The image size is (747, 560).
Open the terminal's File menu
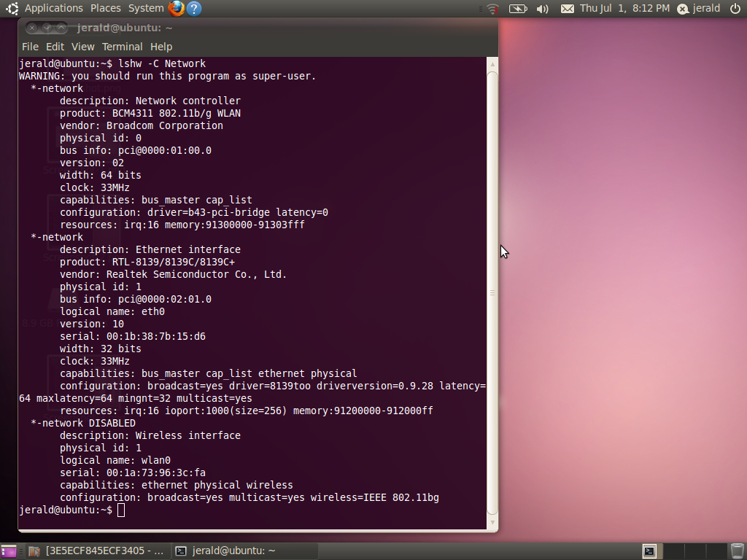tap(30, 47)
